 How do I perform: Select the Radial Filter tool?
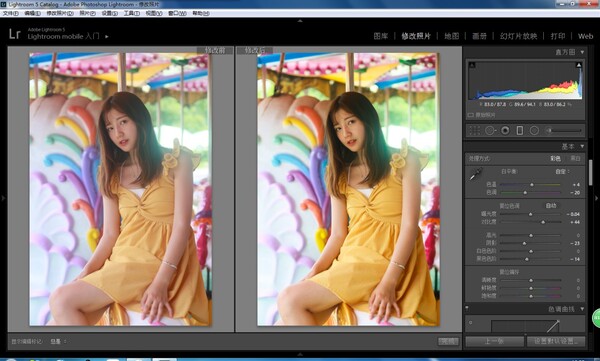[x=534, y=131]
